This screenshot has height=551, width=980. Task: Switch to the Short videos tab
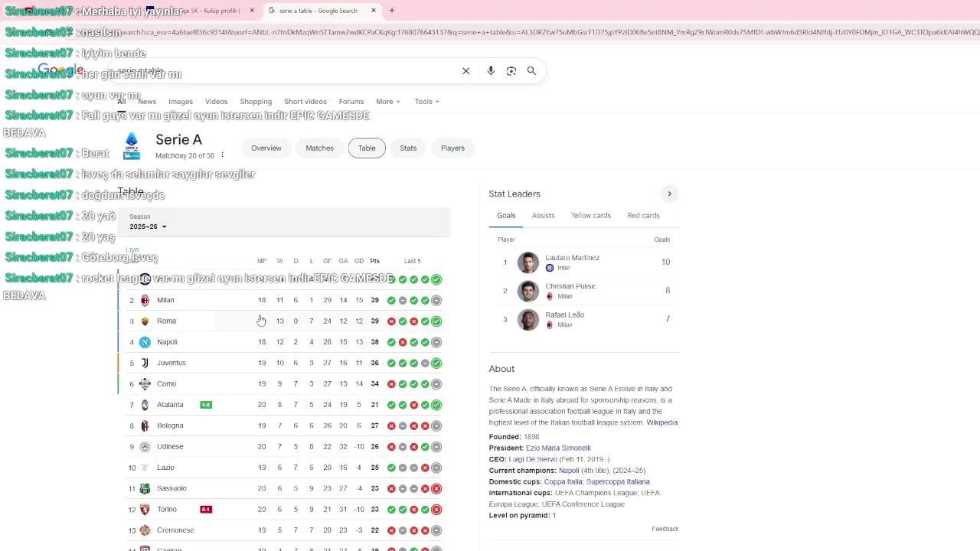point(305,102)
